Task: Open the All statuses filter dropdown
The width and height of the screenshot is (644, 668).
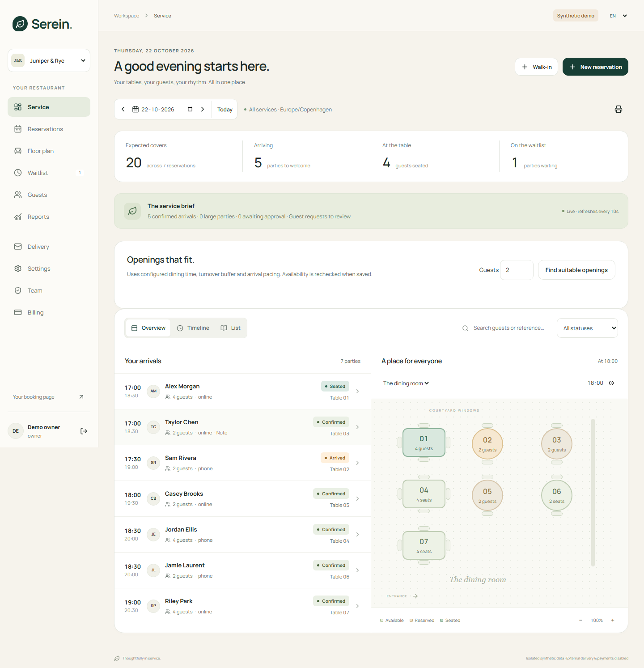Action: [587, 328]
